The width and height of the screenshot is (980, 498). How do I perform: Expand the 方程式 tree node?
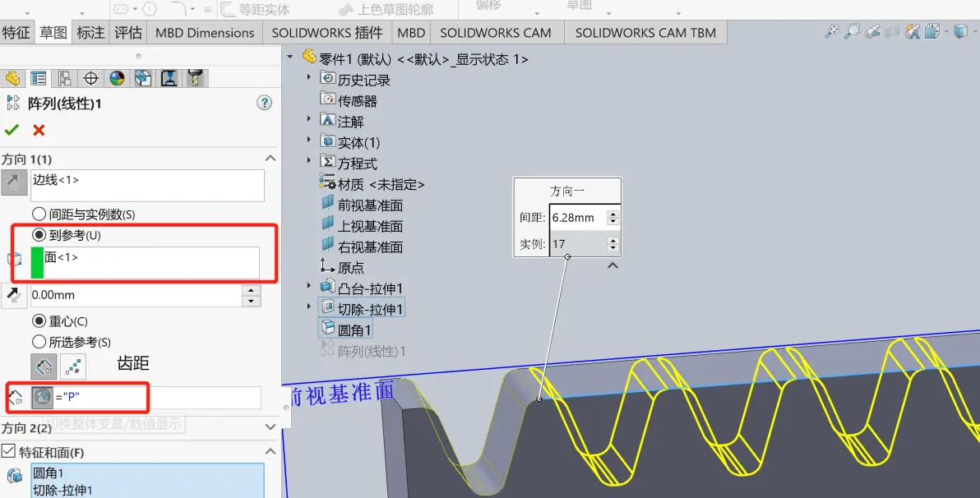coord(309,160)
